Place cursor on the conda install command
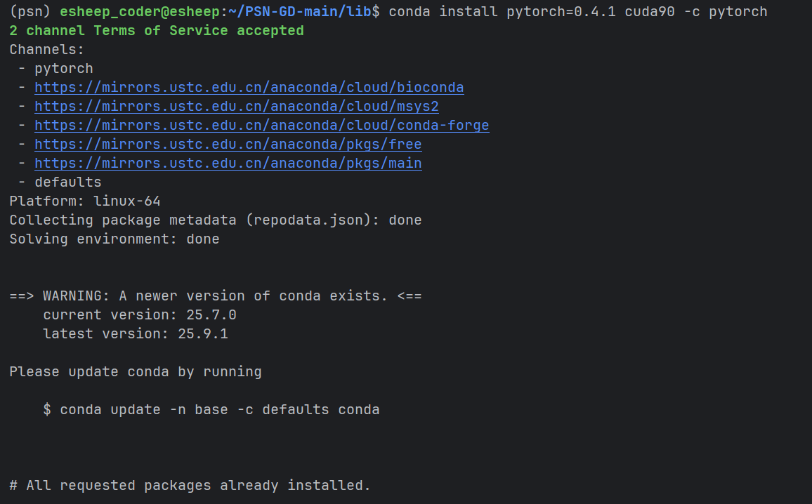Screen dimensions: 812x504 click(x=577, y=12)
